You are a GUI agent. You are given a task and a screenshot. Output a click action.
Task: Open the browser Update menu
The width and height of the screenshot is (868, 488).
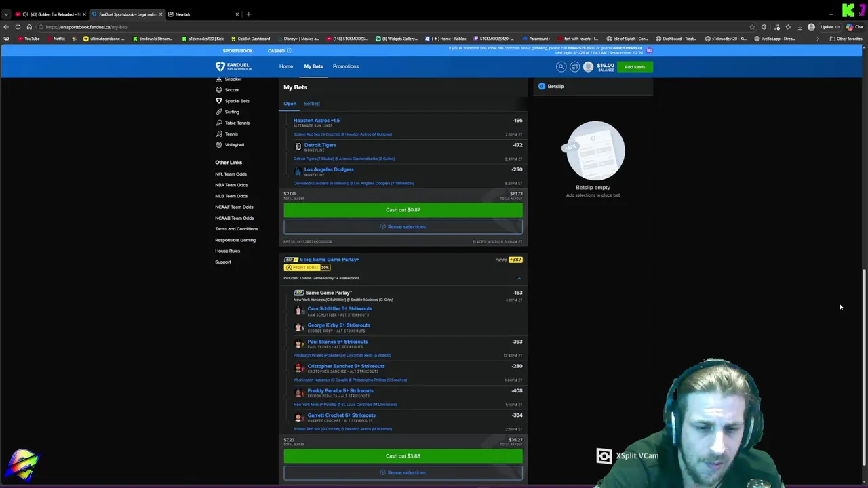coord(830,27)
